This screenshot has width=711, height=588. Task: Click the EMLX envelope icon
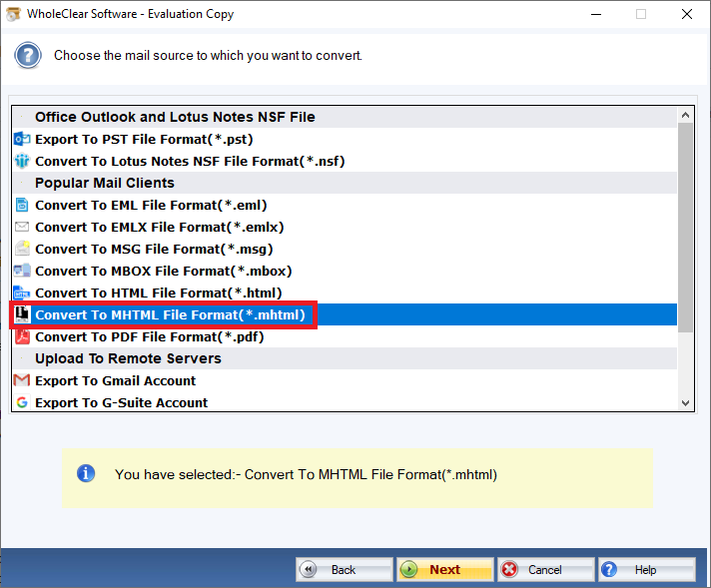tap(22, 227)
